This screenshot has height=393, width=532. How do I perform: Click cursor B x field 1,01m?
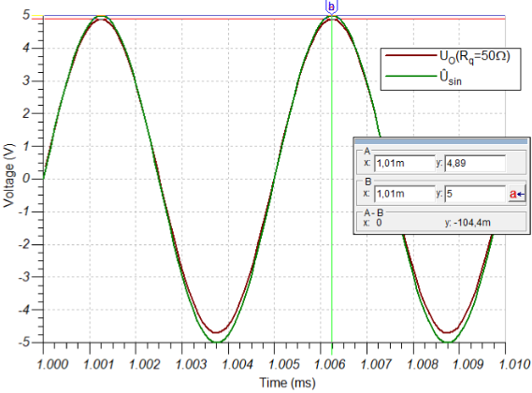[405, 194]
